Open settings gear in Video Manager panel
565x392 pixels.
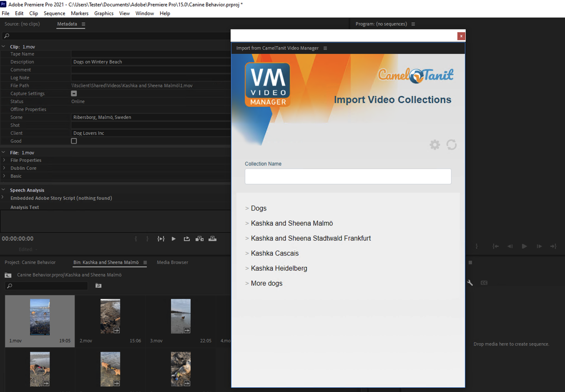point(435,145)
